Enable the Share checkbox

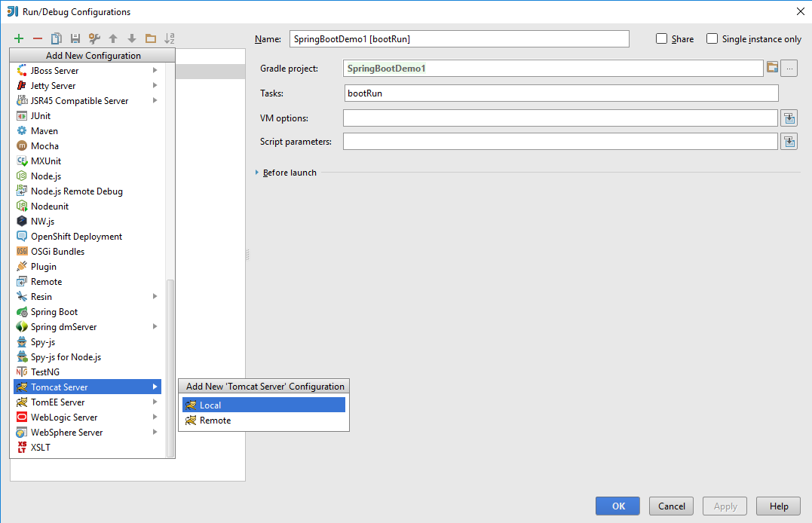click(660, 38)
